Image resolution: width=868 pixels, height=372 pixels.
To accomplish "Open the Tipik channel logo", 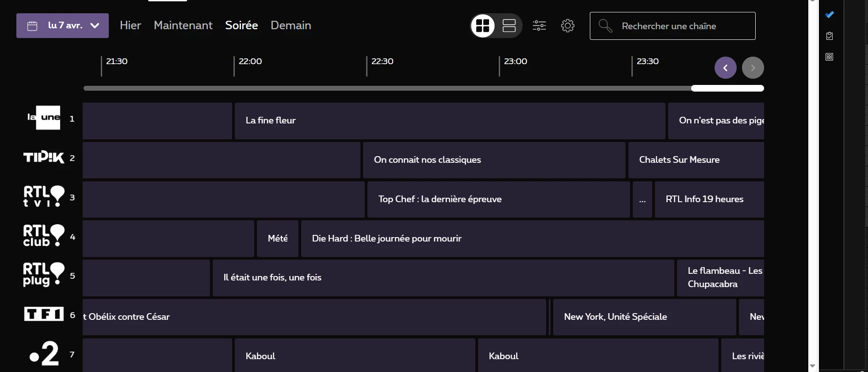I will pos(44,157).
